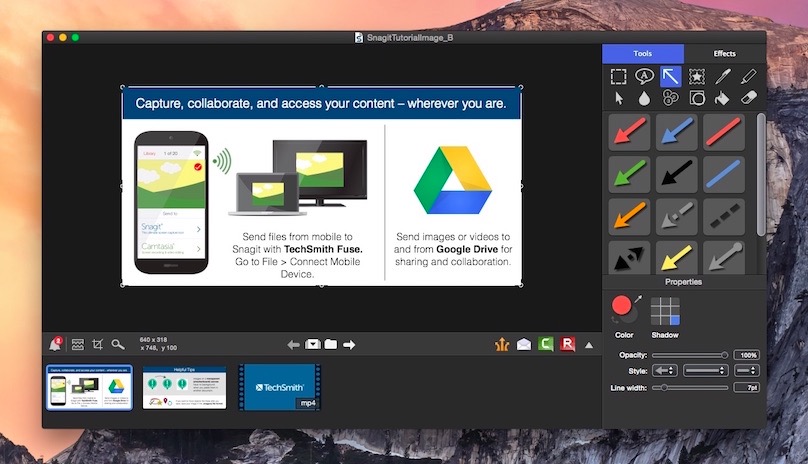Choose the blue line style preset

click(723, 174)
